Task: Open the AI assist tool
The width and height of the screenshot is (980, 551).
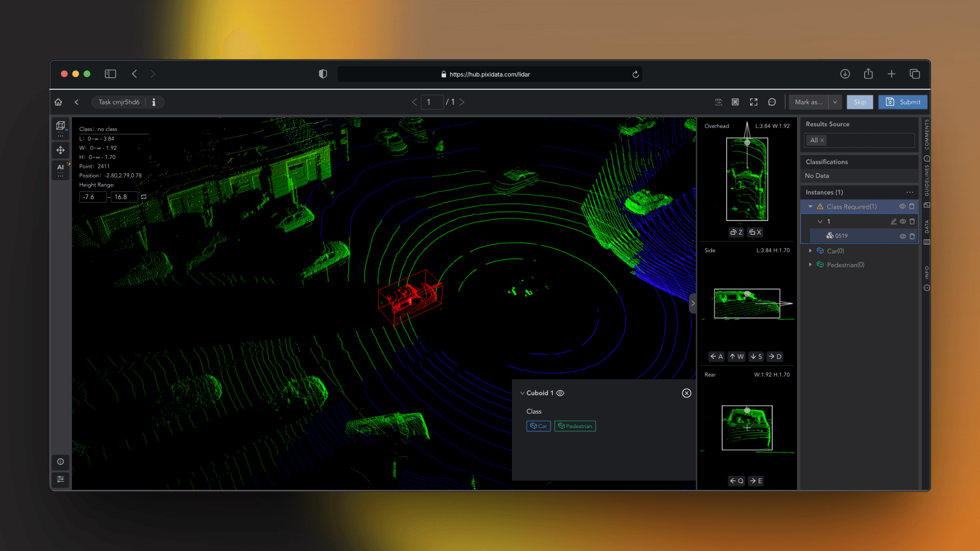Action: click(60, 167)
